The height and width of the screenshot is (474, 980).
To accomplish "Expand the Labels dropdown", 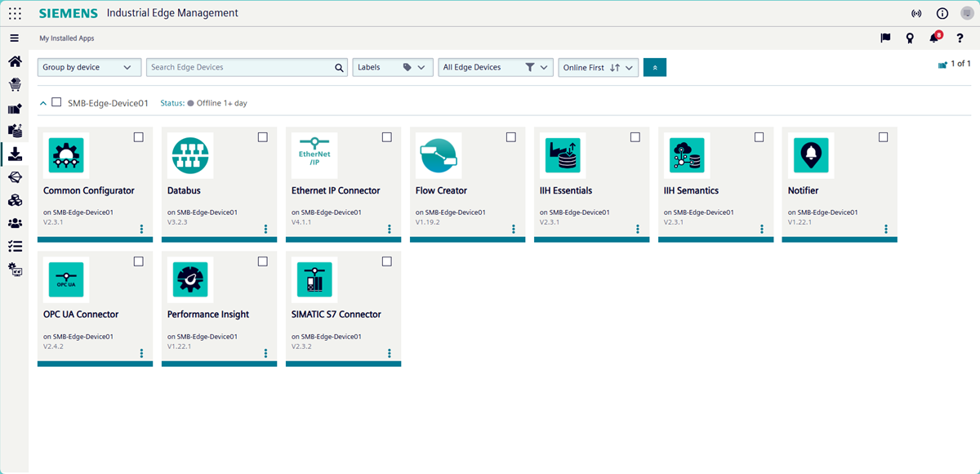I will tap(392, 68).
